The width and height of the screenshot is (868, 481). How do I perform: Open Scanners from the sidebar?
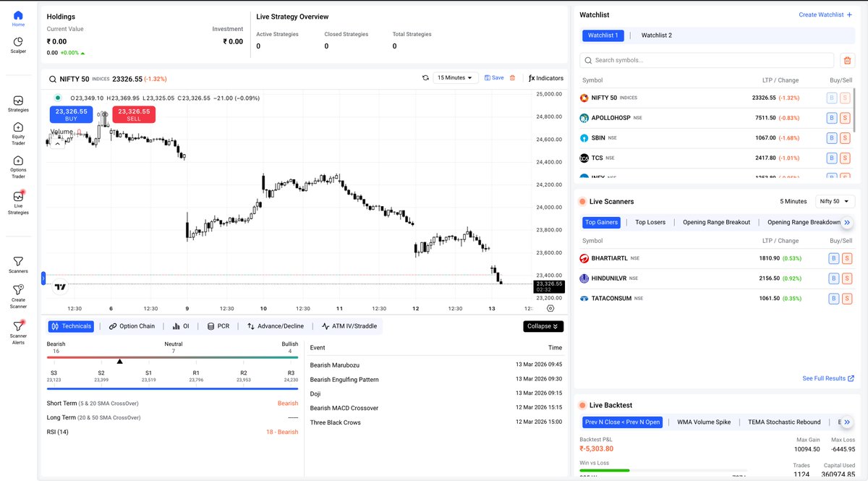[x=18, y=264]
